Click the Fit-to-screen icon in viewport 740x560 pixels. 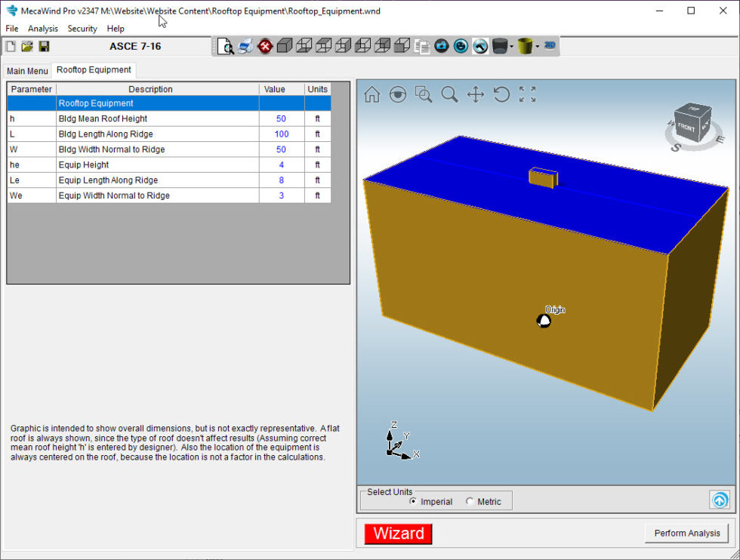coord(527,94)
